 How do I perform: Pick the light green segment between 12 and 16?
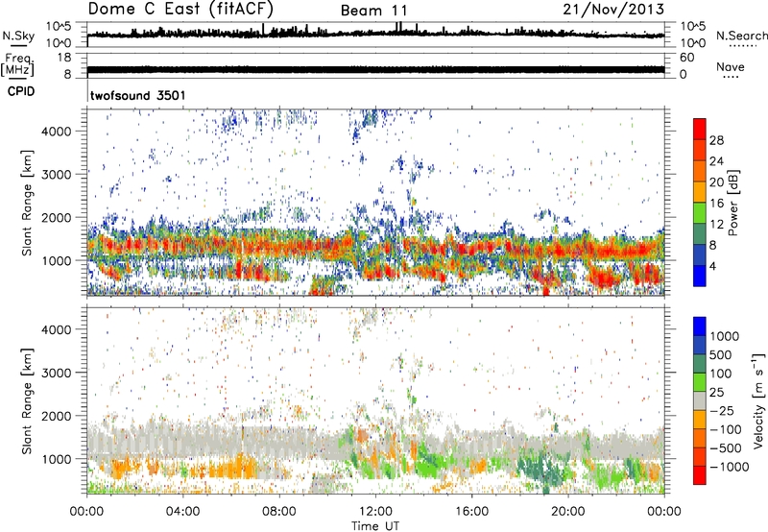tap(700, 213)
